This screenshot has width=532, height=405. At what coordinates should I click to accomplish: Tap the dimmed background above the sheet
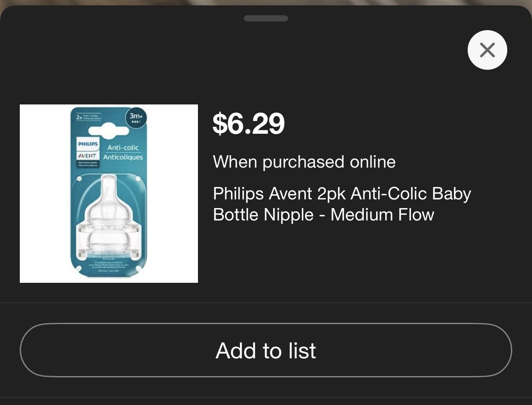point(266,2)
